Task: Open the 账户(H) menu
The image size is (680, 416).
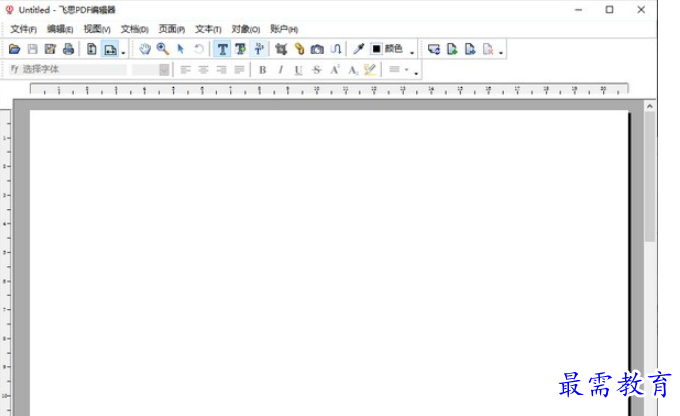Action: coord(284,29)
